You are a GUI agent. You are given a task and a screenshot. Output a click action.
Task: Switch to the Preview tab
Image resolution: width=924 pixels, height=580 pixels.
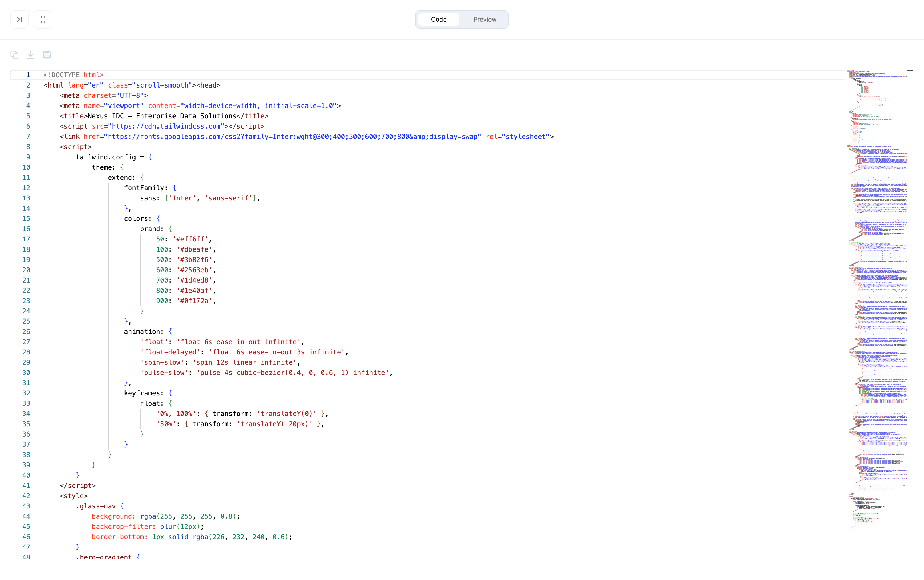tap(484, 20)
